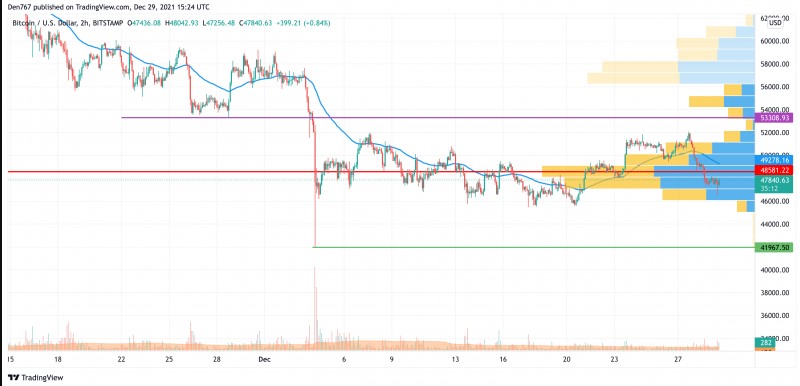800x386 pixels.
Task: Click the green 47840.63 current price label
Action: click(773, 180)
